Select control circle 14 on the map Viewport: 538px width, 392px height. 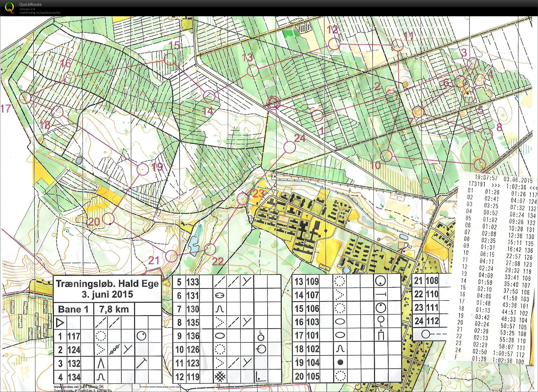[x=209, y=96]
